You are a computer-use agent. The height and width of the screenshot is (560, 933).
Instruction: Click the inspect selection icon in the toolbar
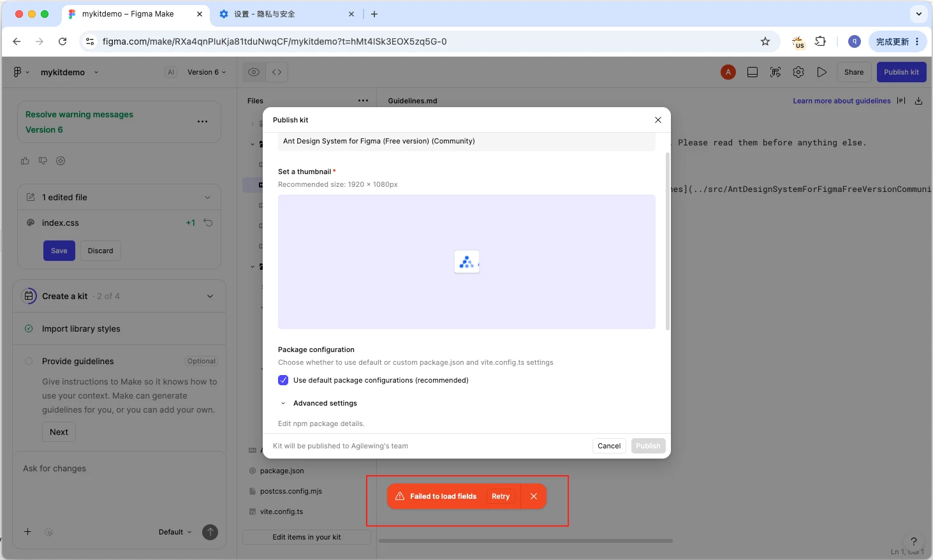point(775,72)
